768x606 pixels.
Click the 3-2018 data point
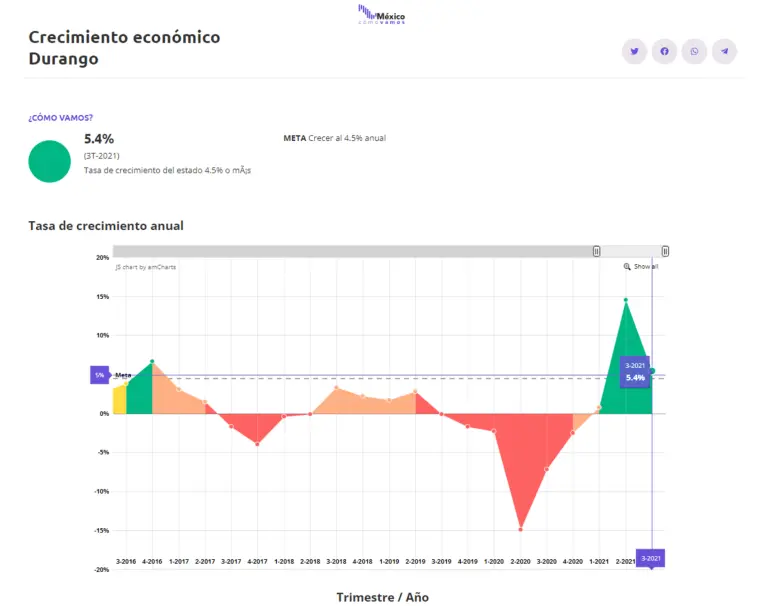coord(336,388)
